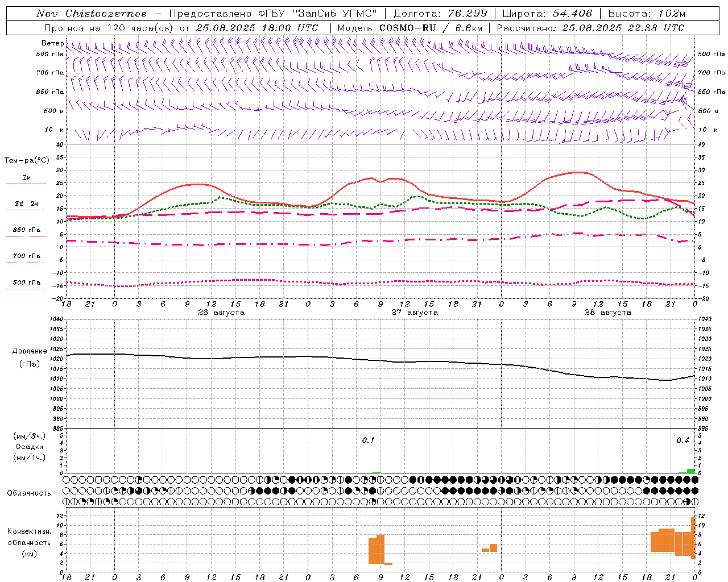Image resolution: width=728 pixels, height=582 pixels.
Task: Click the elevation text Высота: 102м
Action: tap(647, 14)
